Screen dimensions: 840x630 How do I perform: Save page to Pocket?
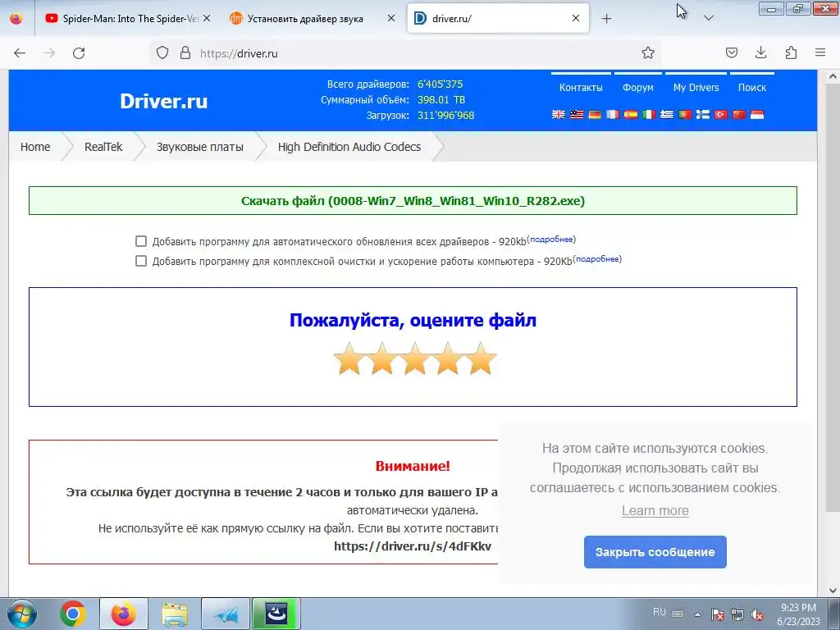pyautogui.click(x=732, y=52)
